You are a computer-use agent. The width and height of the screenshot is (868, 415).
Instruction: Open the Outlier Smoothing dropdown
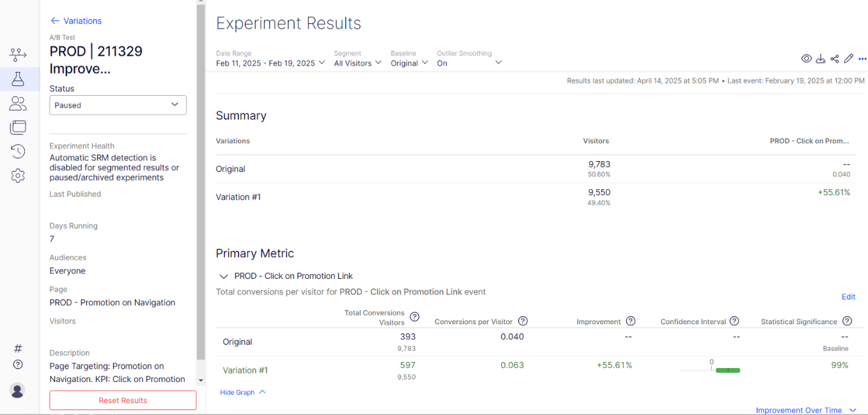(469, 63)
